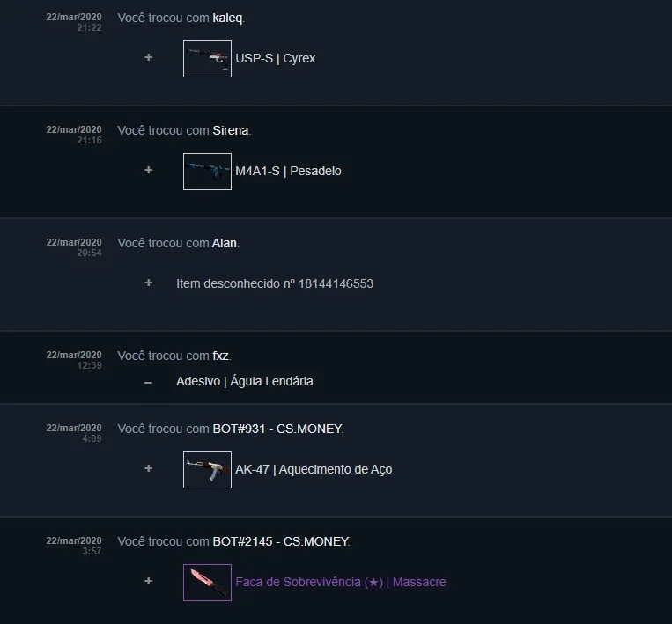Select the M4A1-S | Pesadelo item name

tap(288, 171)
